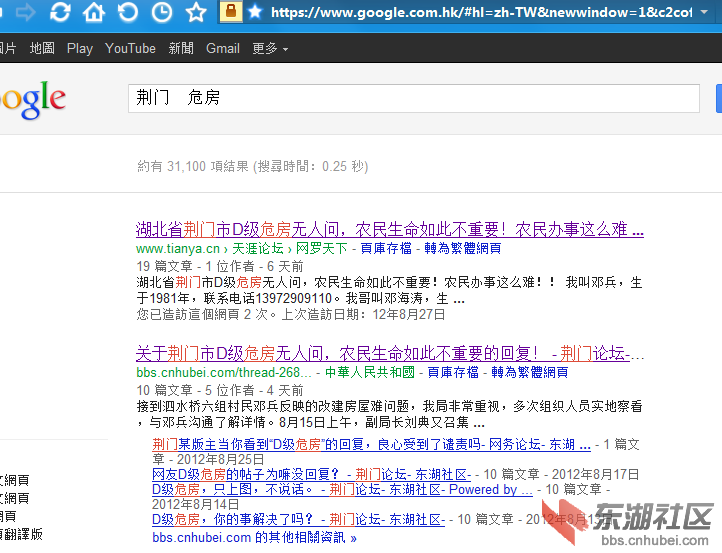
Task: Open sublink D级危房，只上图，不说话
Action: click(342, 489)
